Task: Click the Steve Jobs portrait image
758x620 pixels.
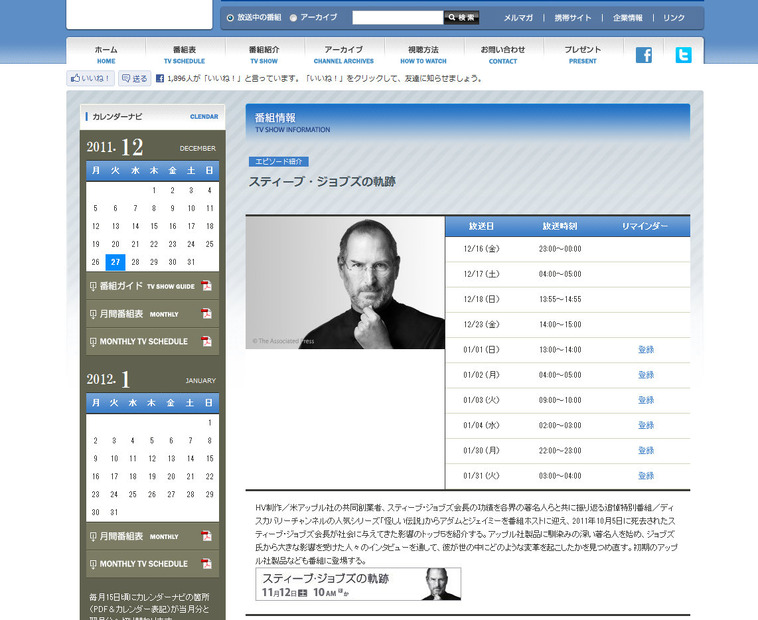Action: point(345,282)
